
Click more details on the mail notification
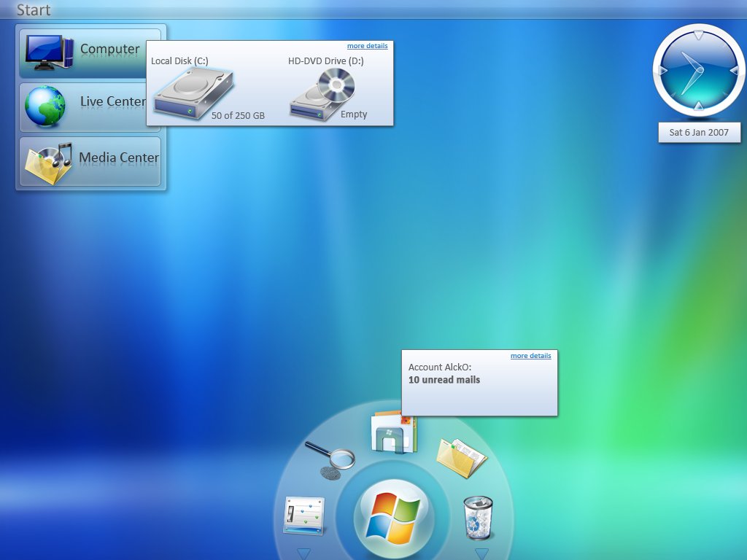[x=530, y=355]
